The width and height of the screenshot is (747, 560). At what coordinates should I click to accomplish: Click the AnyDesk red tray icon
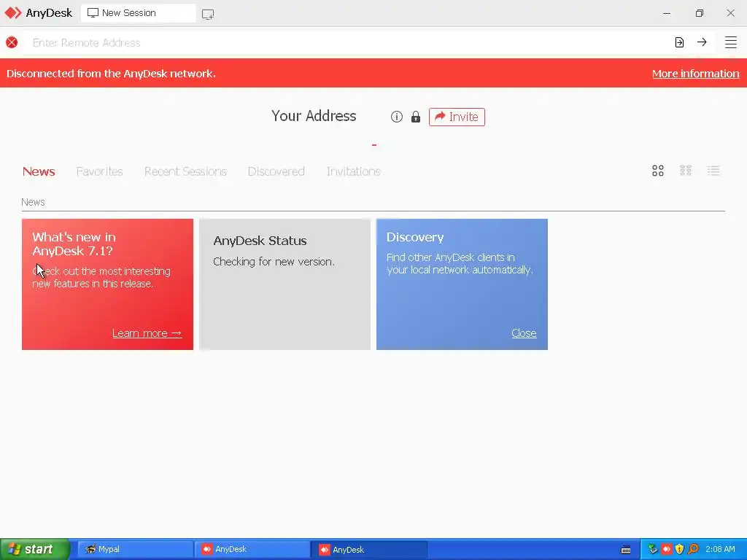pos(666,549)
